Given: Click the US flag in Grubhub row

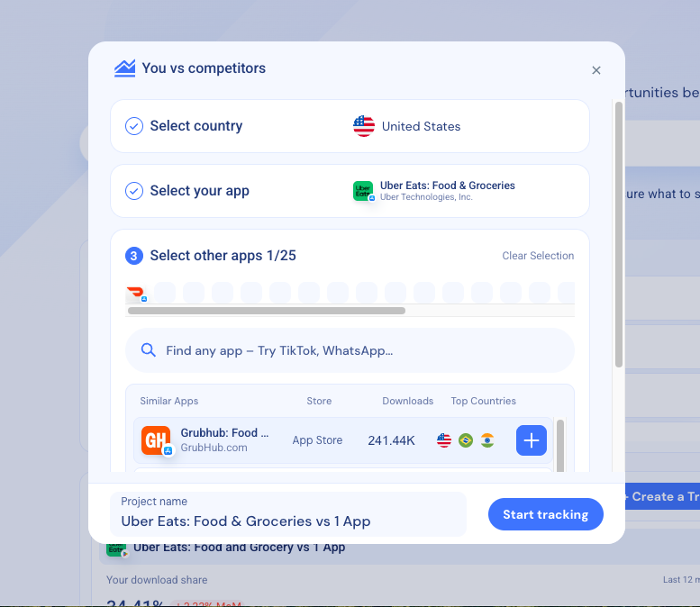Looking at the screenshot, I should point(444,440).
